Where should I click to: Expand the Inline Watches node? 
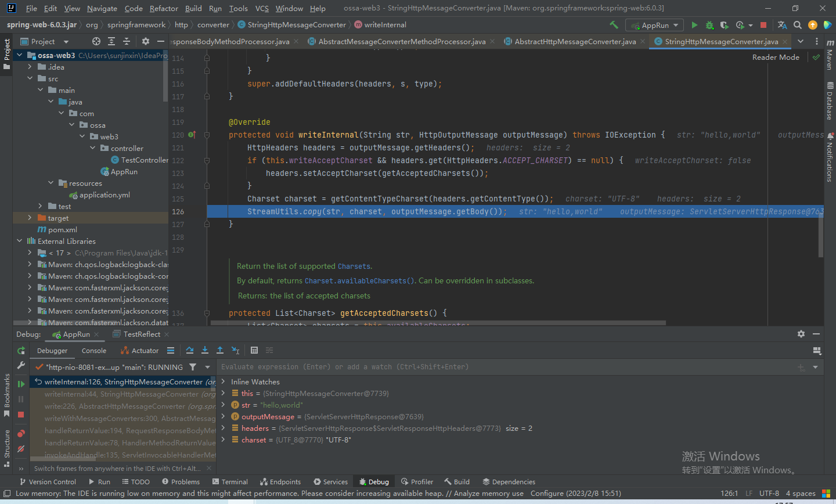click(224, 381)
